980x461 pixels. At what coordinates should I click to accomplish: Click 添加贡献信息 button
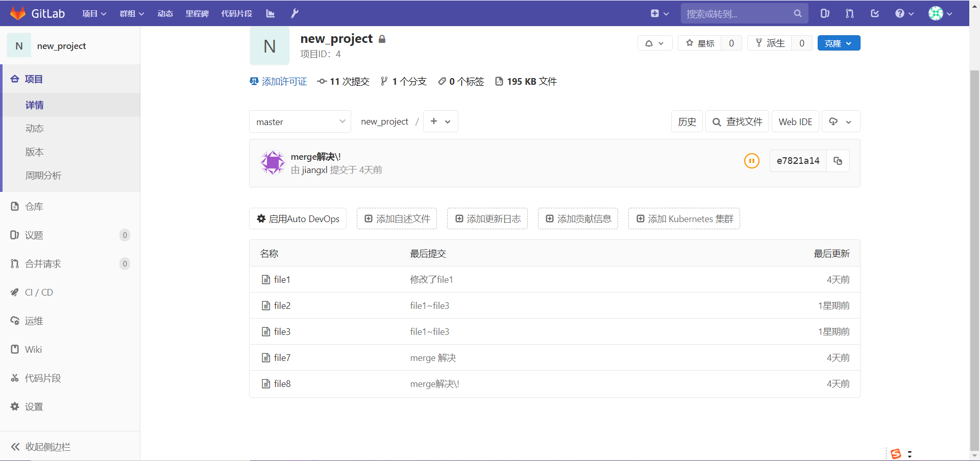point(578,219)
